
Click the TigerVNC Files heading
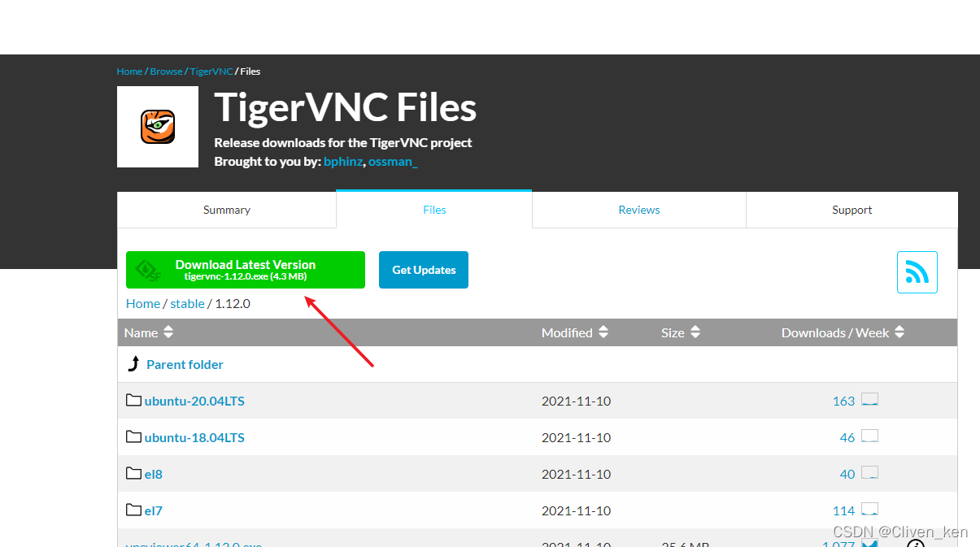point(346,107)
